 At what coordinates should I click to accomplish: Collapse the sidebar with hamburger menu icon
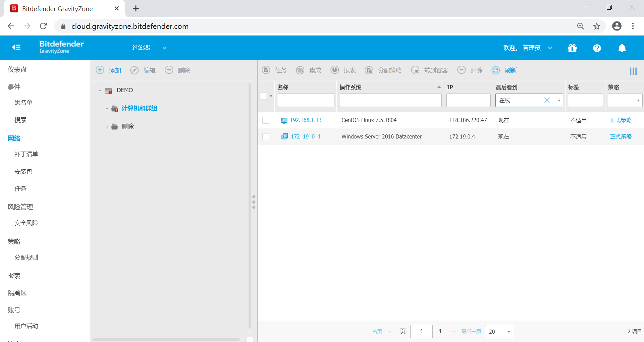coord(16,47)
